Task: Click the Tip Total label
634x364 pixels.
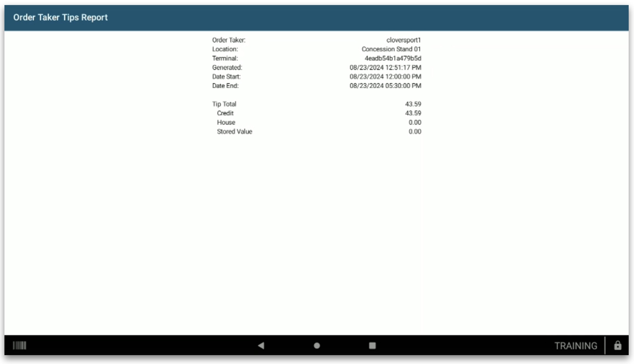Action: [x=224, y=104]
